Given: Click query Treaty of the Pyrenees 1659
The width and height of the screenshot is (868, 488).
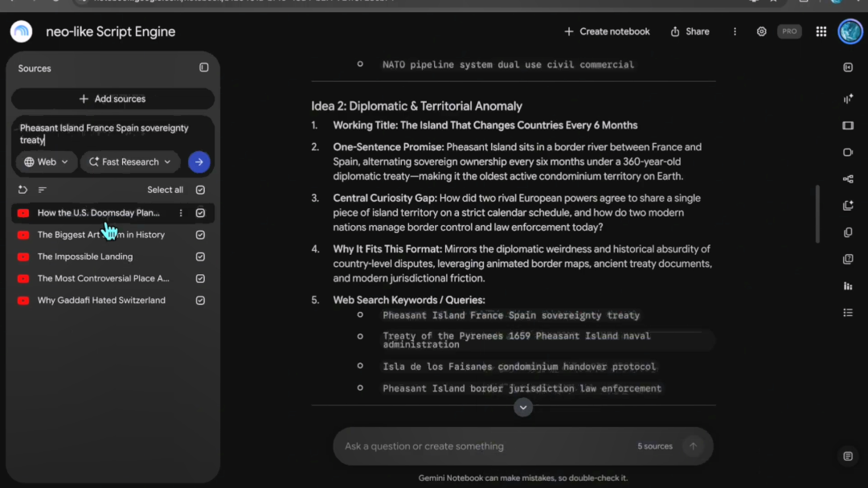Looking at the screenshot, I should pos(517,340).
